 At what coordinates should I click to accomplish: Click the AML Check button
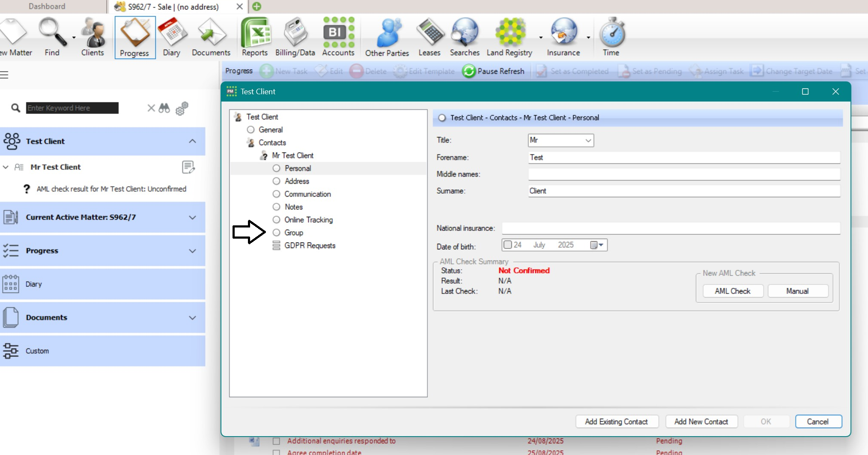733,291
